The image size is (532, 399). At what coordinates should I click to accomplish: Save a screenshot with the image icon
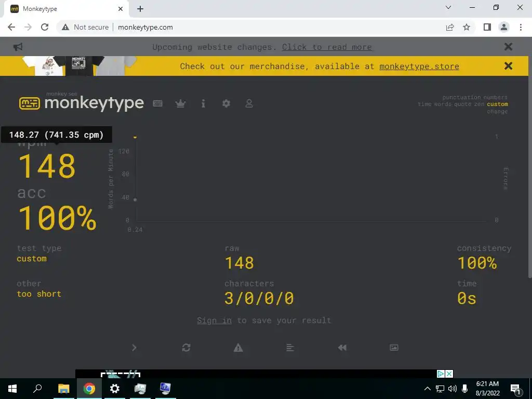coord(394,348)
